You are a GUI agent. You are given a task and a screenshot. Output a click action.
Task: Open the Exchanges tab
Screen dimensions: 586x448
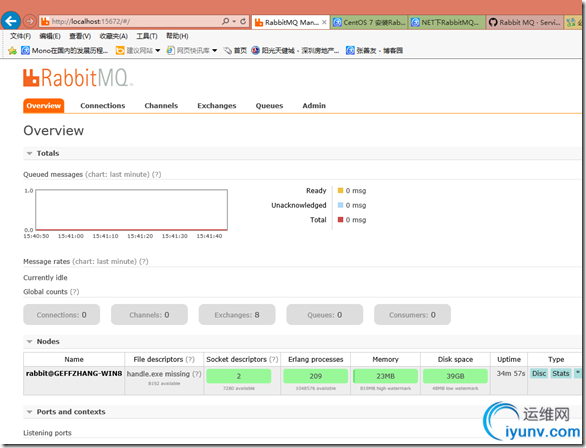217,106
